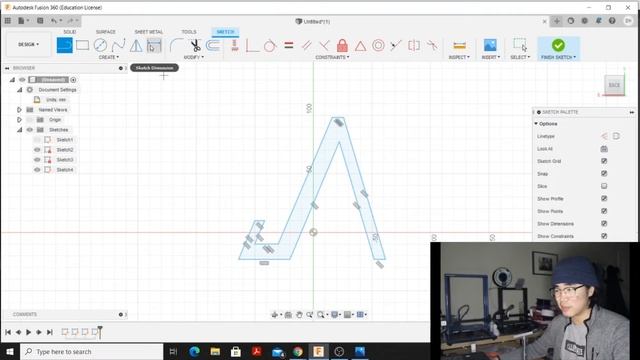Image resolution: width=640 pixels, height=360 pixels.
Task: Toggle the Snap checkbox
Action: (604, 173)
